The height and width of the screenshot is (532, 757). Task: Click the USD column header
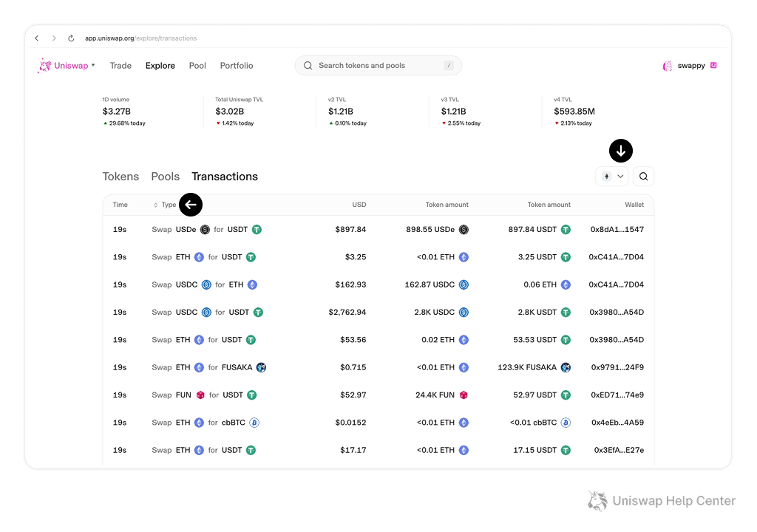point(359,205)
